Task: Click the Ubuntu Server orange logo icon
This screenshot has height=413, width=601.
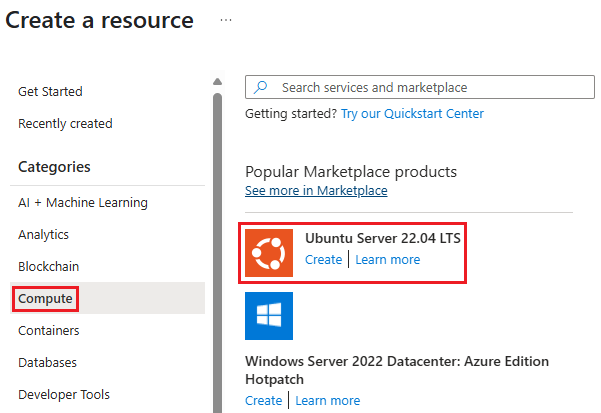Action: pyautogui.click(x=269, y=253)
